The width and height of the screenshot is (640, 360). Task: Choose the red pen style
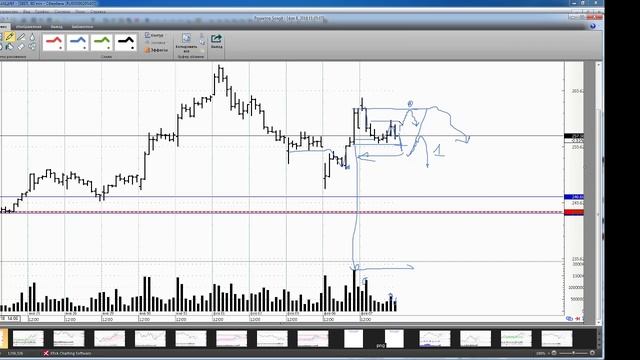(x=53, y=42)
